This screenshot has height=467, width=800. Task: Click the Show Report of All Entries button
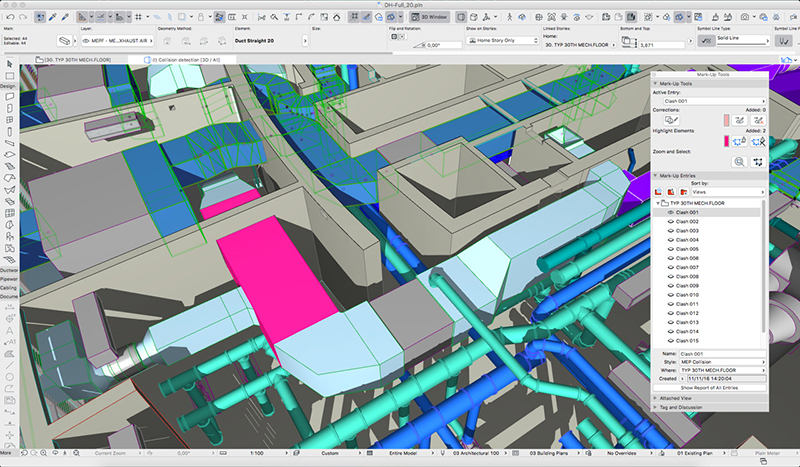pos(709,388)
